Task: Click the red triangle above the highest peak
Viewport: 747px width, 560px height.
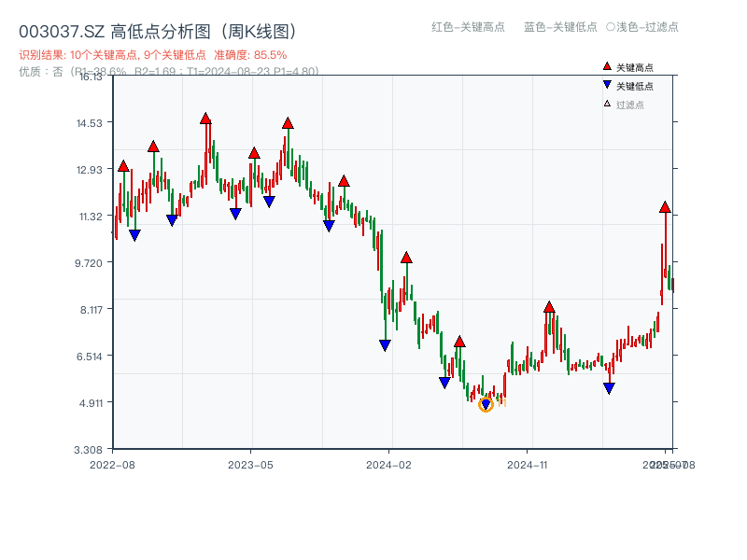Action: point(206,117)
